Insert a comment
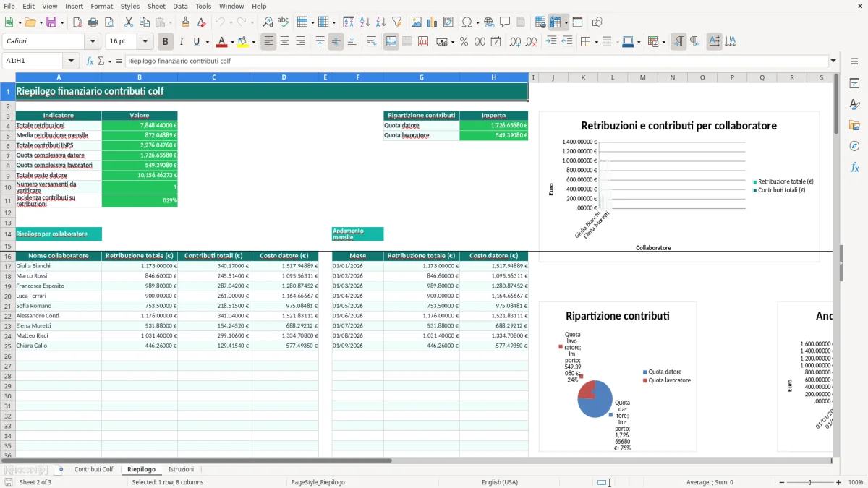Screen dimensions: 868x488 tap(505, 22)
